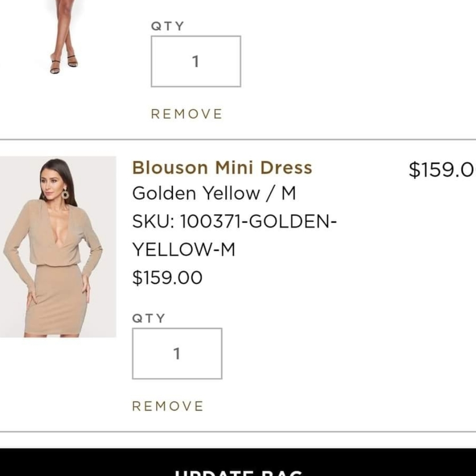Click the $159.00 price under the SKU
Image resolution: width=476 pixels, height=476 pixels.
pyautogui.click(x=168, y=277)
